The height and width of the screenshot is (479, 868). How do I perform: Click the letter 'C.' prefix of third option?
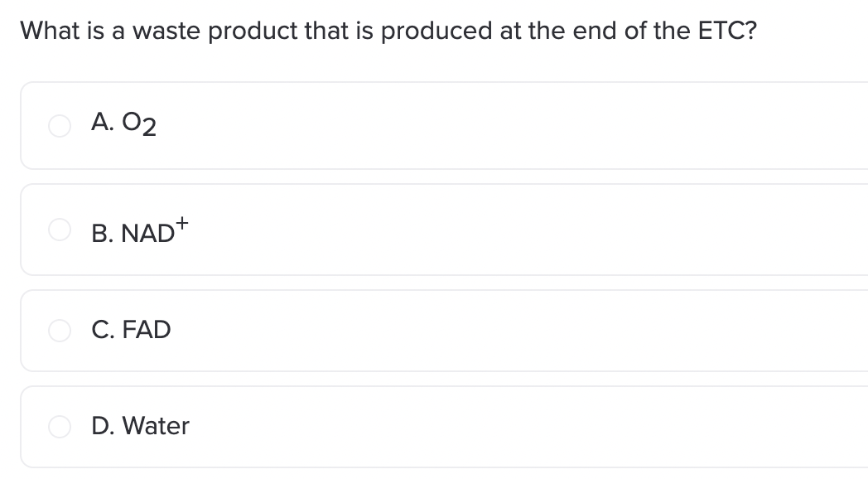(104, 330)
